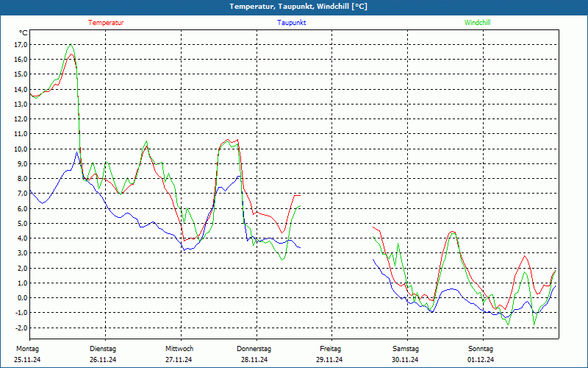The width and height of the screenshot is (588, 368).
Task: Click the 17,0 y-axis value
Action: [20, 44]
